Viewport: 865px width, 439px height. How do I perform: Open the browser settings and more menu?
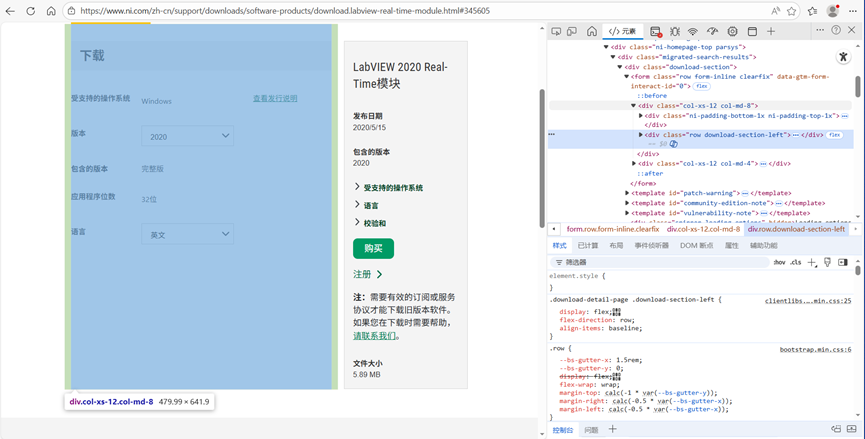[852, 11]
